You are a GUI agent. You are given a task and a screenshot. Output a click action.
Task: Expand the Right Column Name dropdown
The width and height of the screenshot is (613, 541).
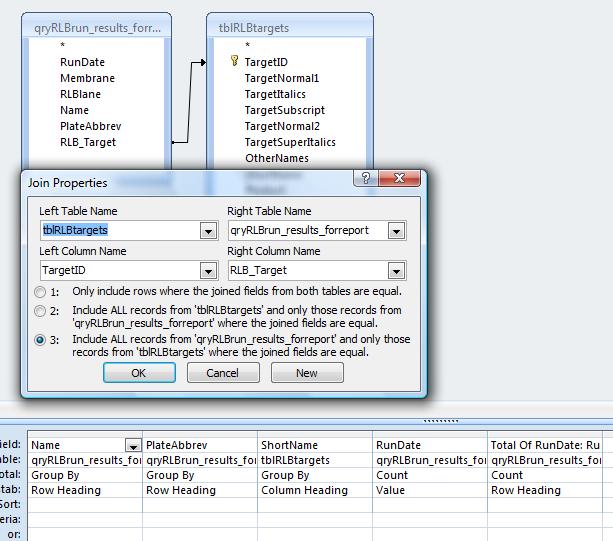point(396,270)
